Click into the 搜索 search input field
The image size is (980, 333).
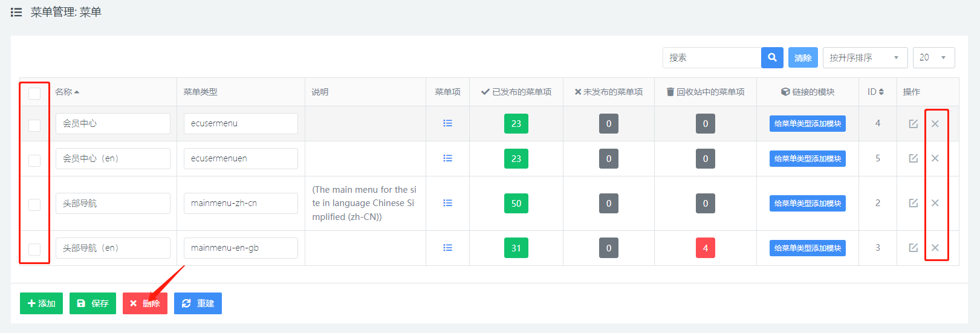[x=711, y=57]
